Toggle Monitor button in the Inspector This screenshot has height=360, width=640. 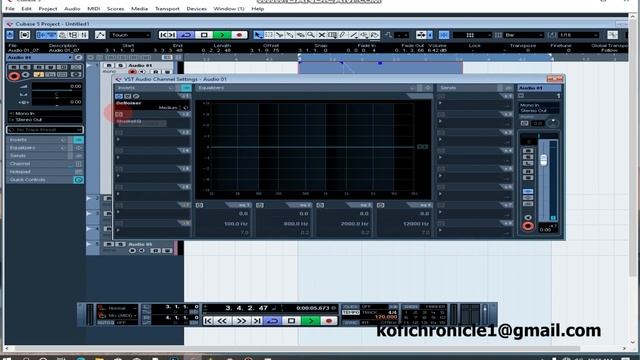coord(26,75)
